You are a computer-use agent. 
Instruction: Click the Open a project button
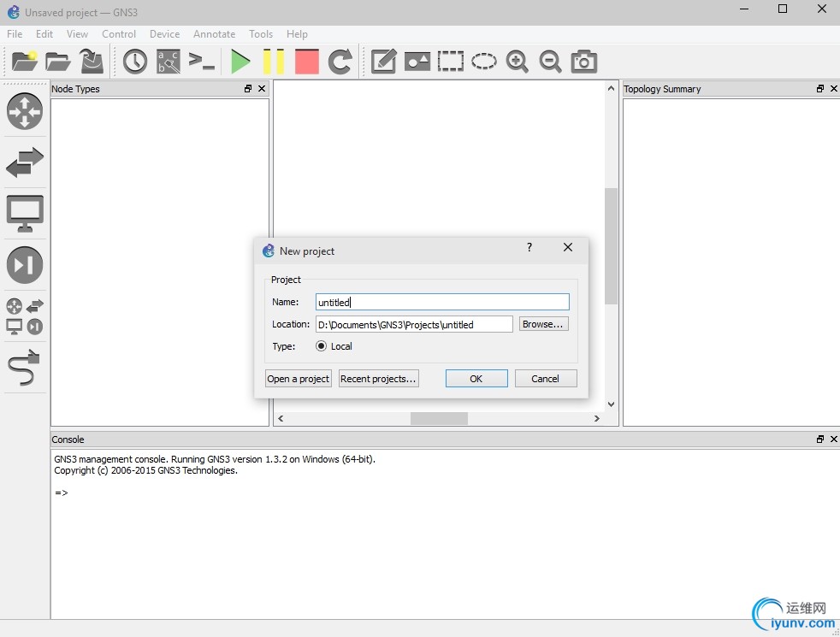point(299,379)
